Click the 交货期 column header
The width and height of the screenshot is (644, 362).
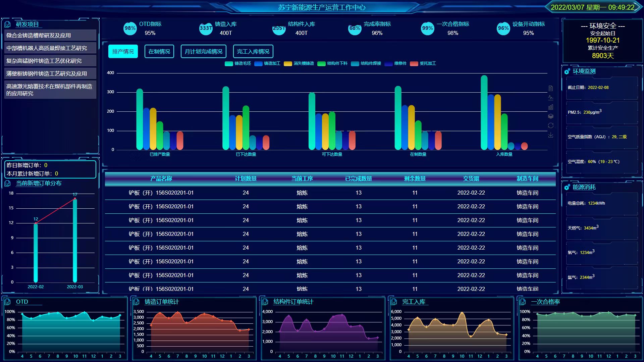471,178
